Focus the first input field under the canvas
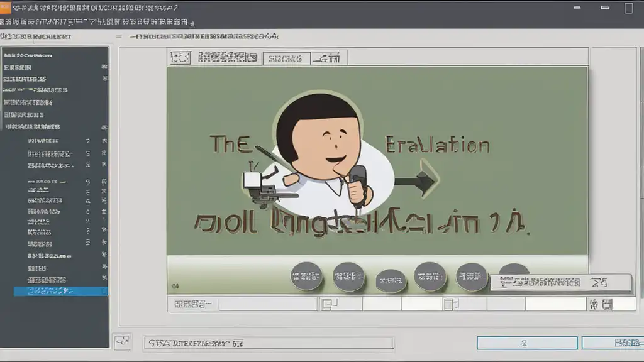This screenshot has width=644, height=362. pyautogui.click(x=268, y=304)
